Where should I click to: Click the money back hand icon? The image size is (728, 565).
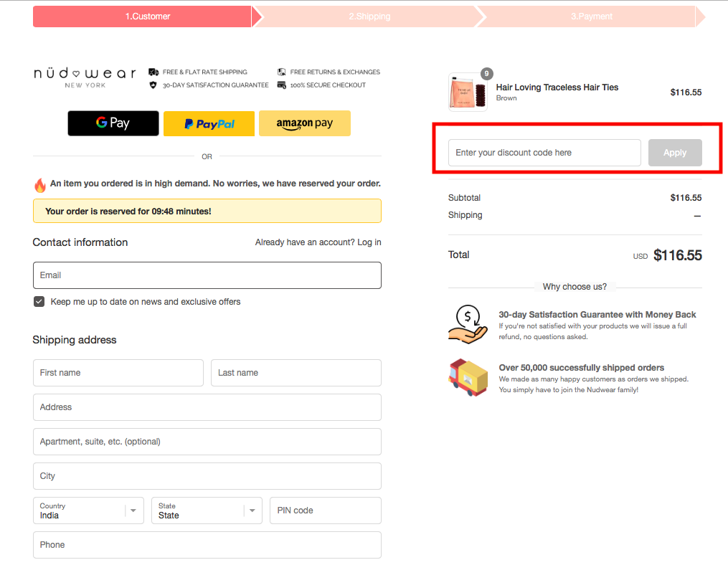tap(468, 325)
